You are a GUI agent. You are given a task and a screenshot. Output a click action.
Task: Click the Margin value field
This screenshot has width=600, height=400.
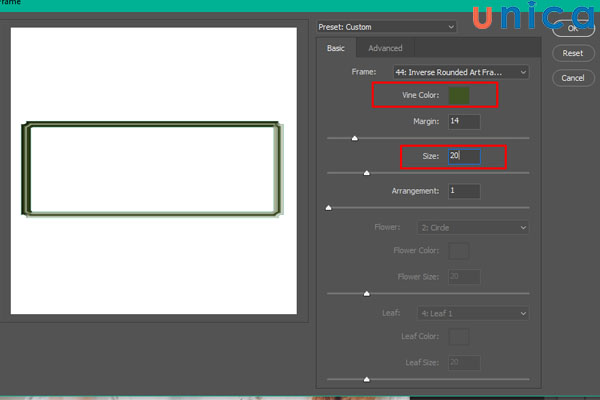464,121
